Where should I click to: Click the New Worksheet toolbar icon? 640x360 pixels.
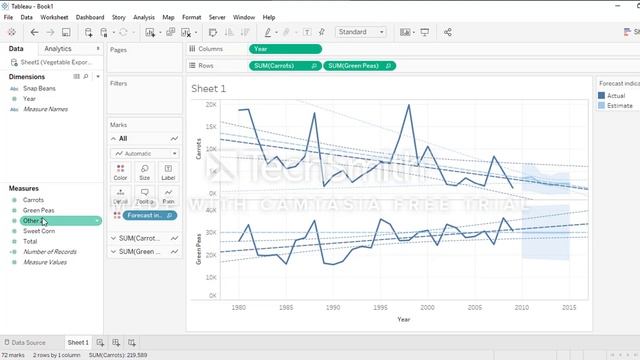(150, 32)
